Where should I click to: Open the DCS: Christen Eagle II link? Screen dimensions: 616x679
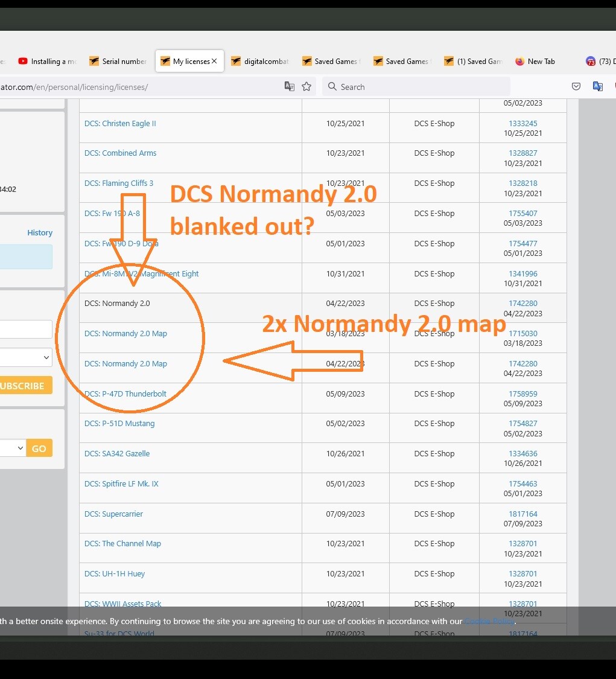pyautogui.click(x=120, y=123)
